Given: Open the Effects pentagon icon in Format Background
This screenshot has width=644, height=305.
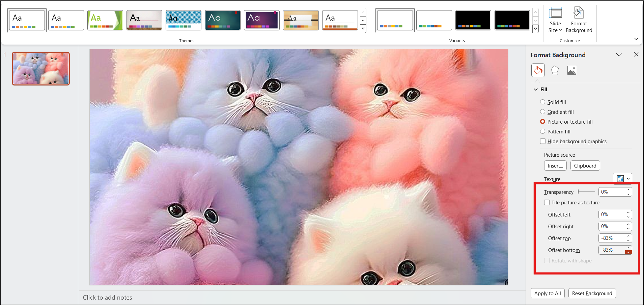Looking at the screenshot, I should coord(555,70).
